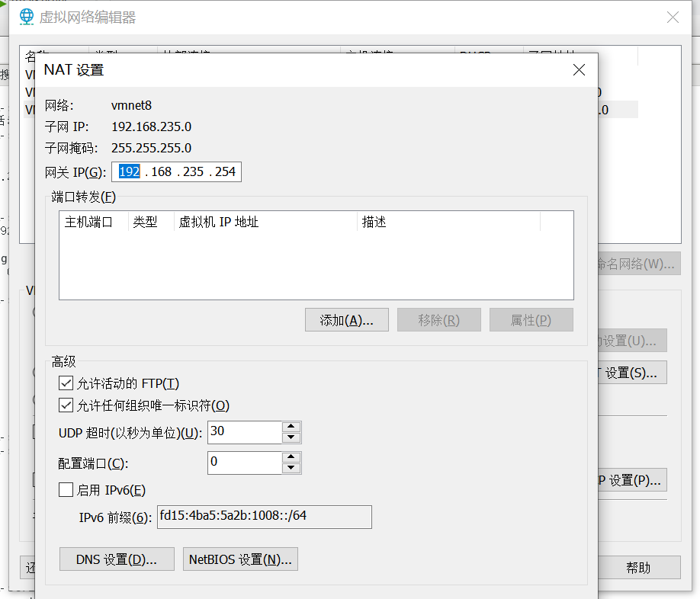Click 帮助 button in 虚拟网络编辑器 window
This screenshot has width=700, height=599.
639,567
